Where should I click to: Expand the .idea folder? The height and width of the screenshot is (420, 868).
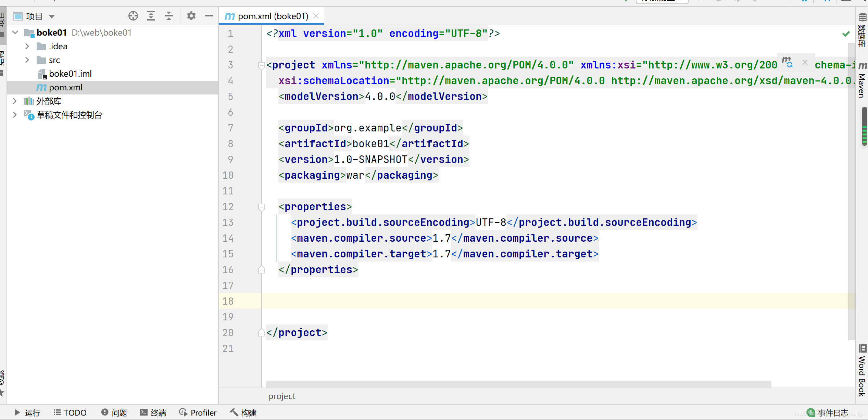click(27, 46)
